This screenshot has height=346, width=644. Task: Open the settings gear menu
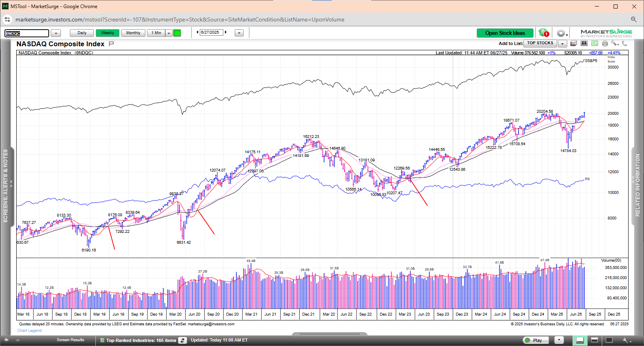coord(562,33)
